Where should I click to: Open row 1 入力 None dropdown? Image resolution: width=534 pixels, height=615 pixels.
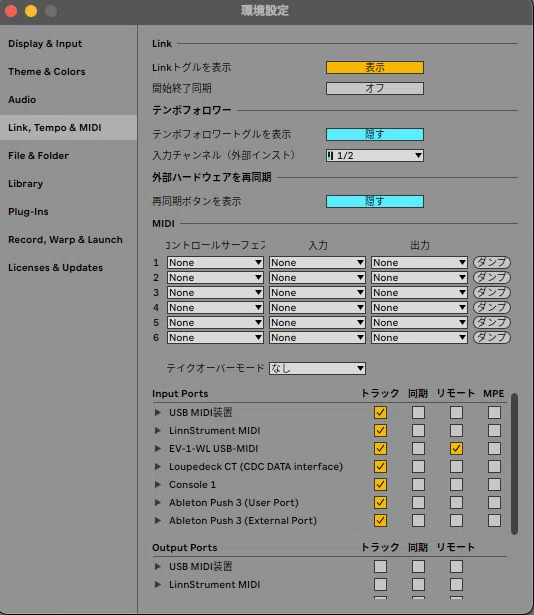317,262
